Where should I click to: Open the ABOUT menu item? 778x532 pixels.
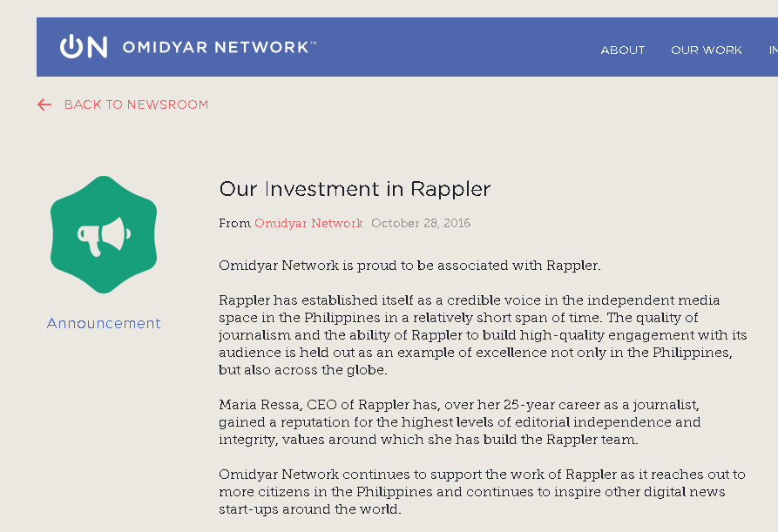[623, 51]
